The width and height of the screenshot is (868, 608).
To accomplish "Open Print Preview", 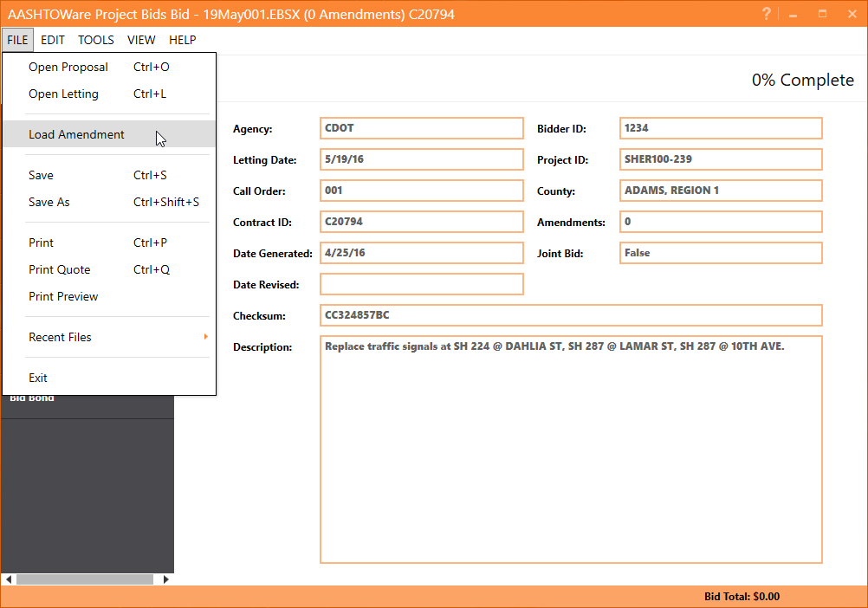I will click(63, 296).
